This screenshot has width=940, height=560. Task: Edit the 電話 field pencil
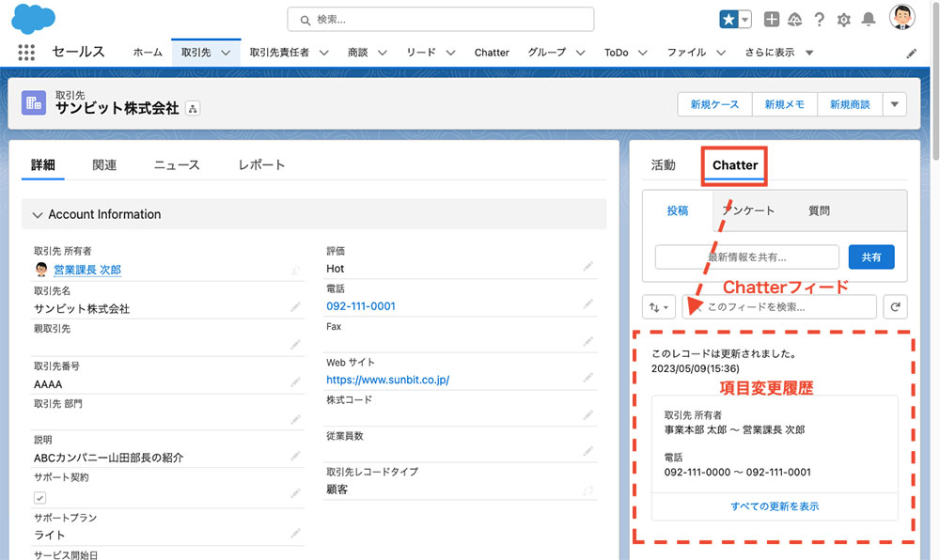click(x=588, y=304)
